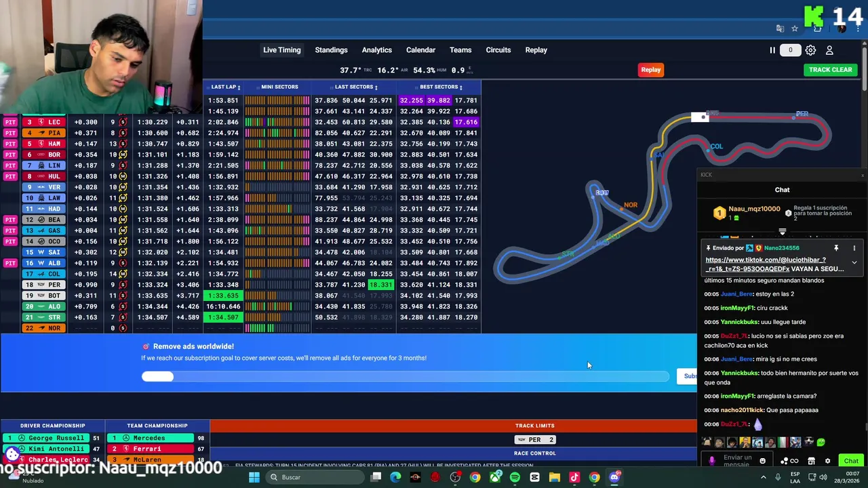This screenshot has width=868, height=488.
Task: Click the delay counter field showing 0
Action: click(790, 50)
